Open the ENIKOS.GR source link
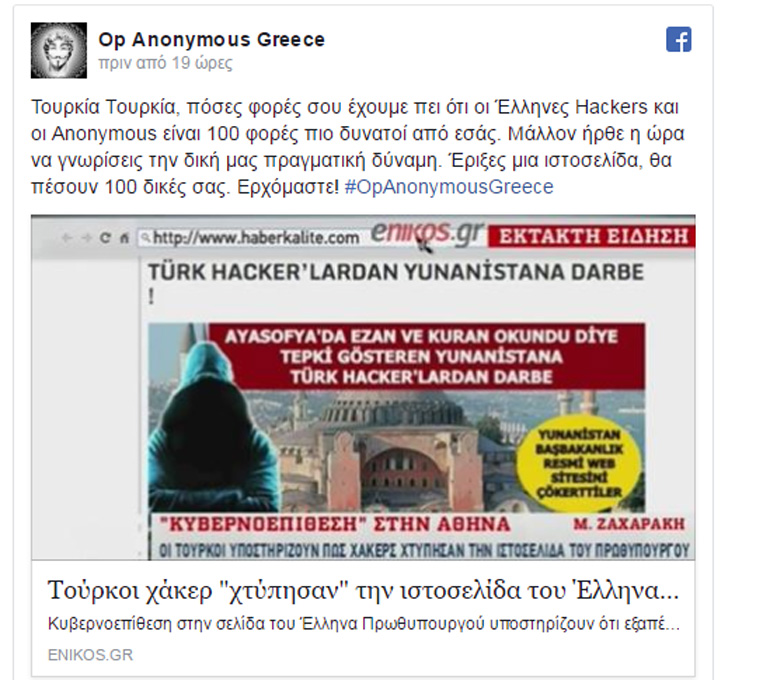This screenshot has width=770, height=680. click(90, 655)
